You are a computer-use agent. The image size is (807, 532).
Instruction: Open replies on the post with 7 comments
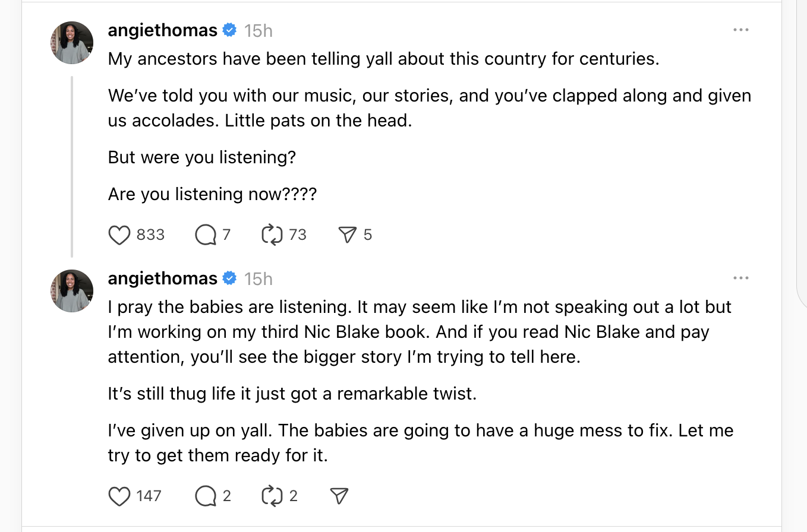[206, 235]
